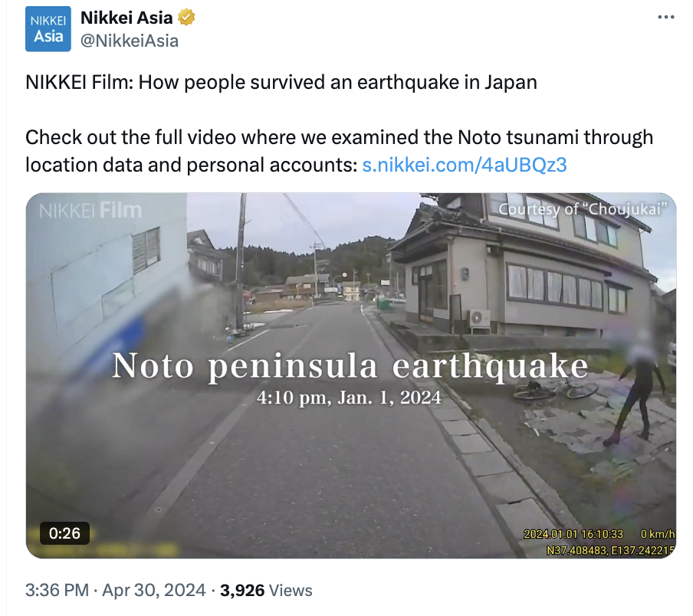Image resolution: width=693 pixels, height=616 pixels.
Task: Click the gold verified badge
Action: coord(186,18)
